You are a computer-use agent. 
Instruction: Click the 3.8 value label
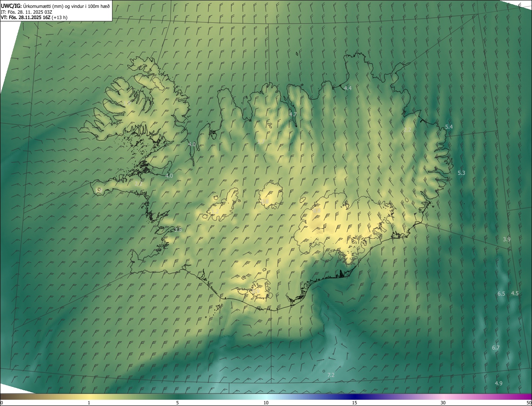pos(178,230)
